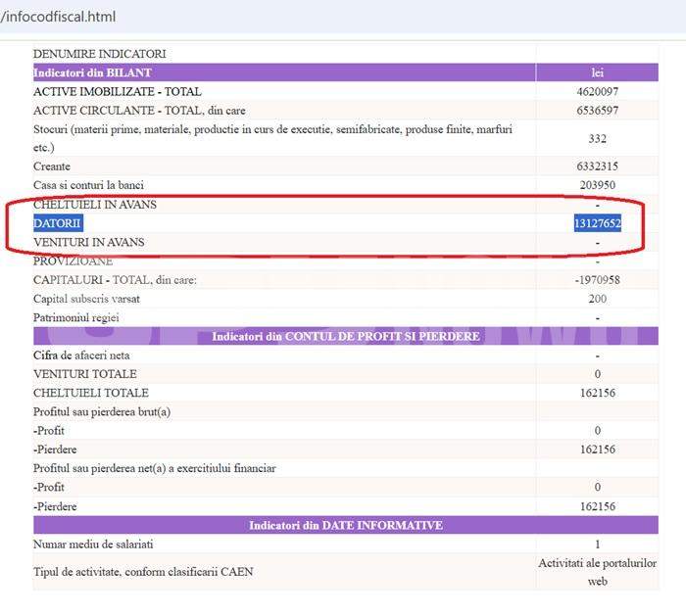
Task: Click the infocodfiscal.html address bar text
Action: [x=58, y=17]
